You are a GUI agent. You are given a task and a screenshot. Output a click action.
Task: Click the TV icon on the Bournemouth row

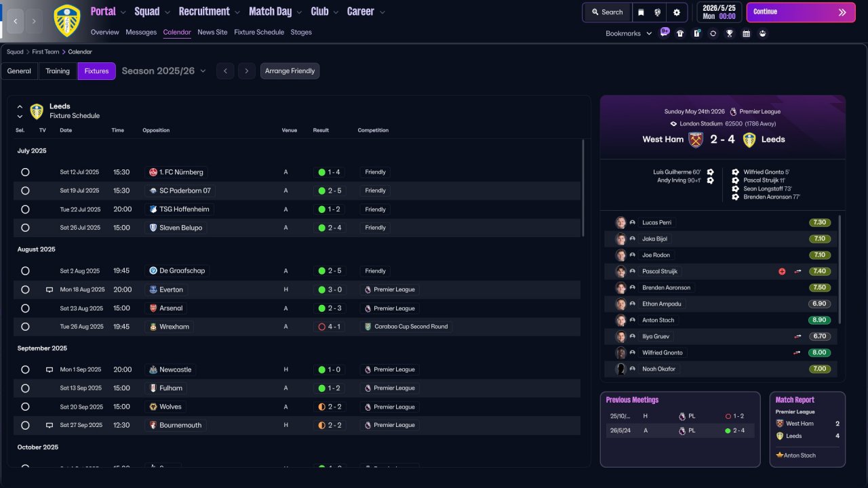(49, 426)
